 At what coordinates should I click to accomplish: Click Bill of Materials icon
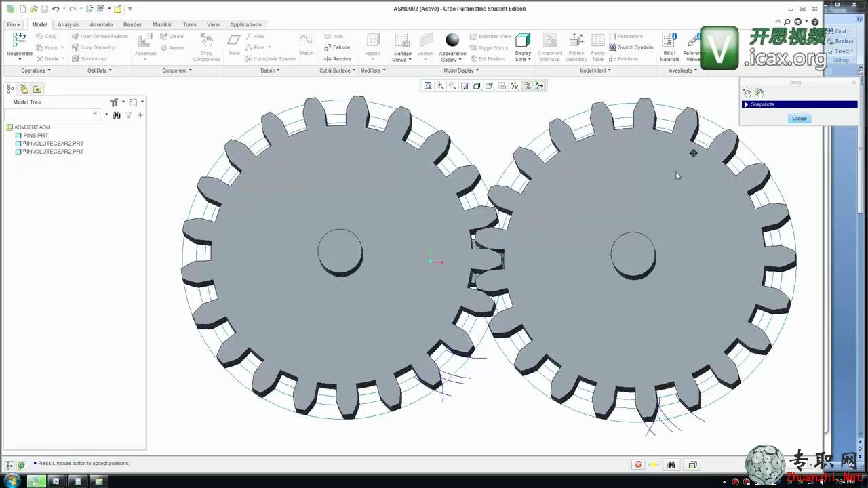click(669, 40)
